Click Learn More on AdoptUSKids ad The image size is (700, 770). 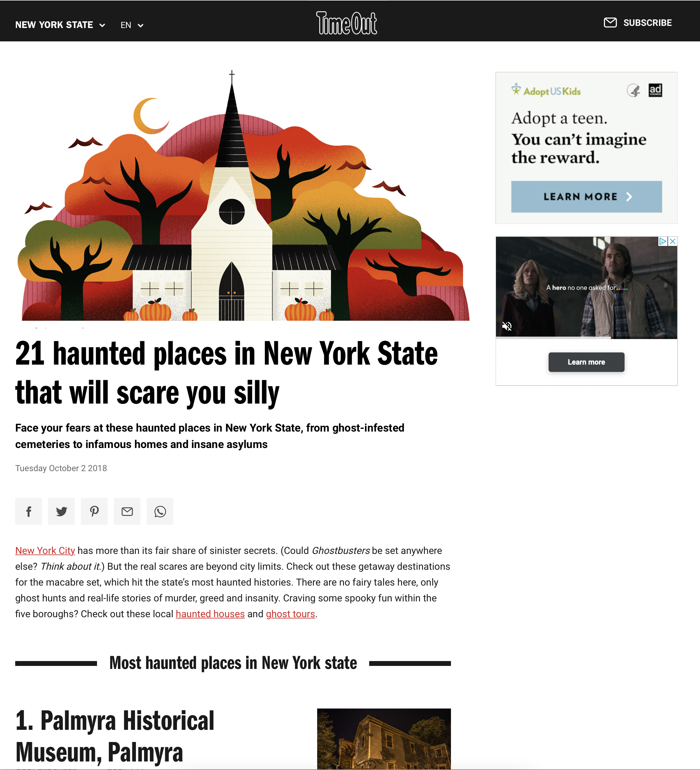(x=586, y=197)
